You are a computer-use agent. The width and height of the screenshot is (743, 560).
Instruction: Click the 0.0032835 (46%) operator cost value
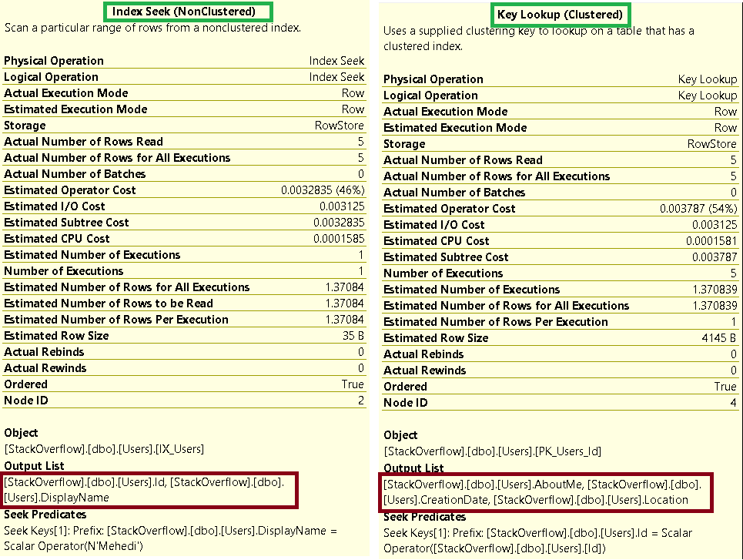323,190
